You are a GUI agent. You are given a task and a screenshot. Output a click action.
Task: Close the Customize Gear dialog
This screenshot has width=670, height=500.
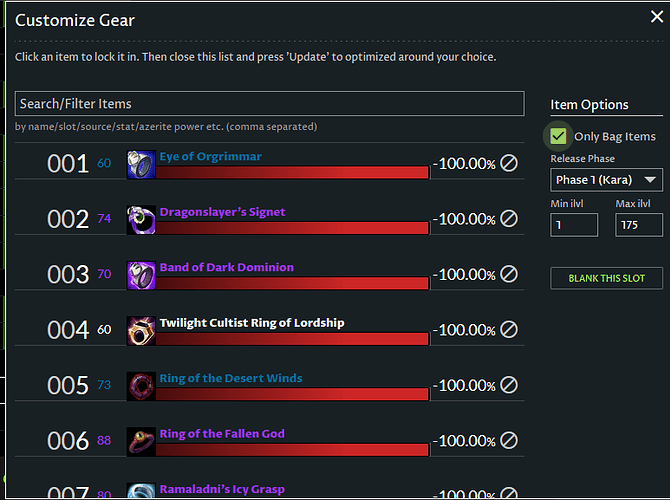(x=656, y=16)
